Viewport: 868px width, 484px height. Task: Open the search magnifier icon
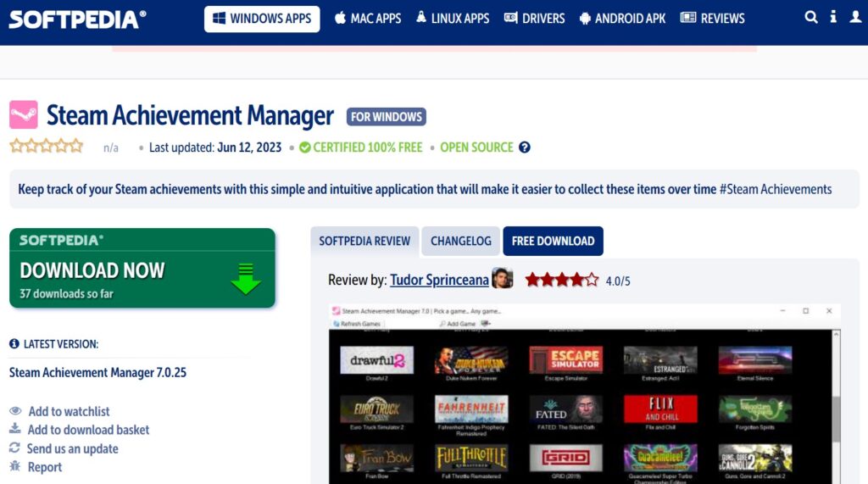pyautogui.click(x=811, y=17)
